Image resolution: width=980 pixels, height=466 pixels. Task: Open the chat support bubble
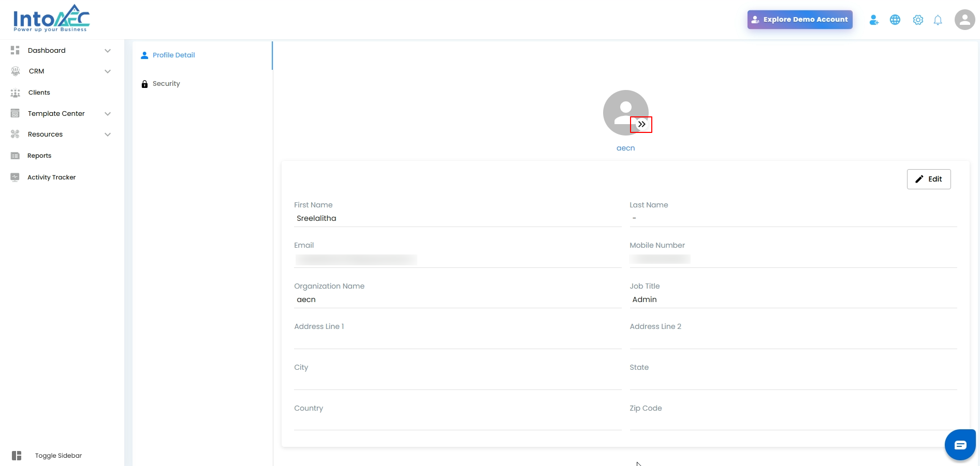coord(960,445)
